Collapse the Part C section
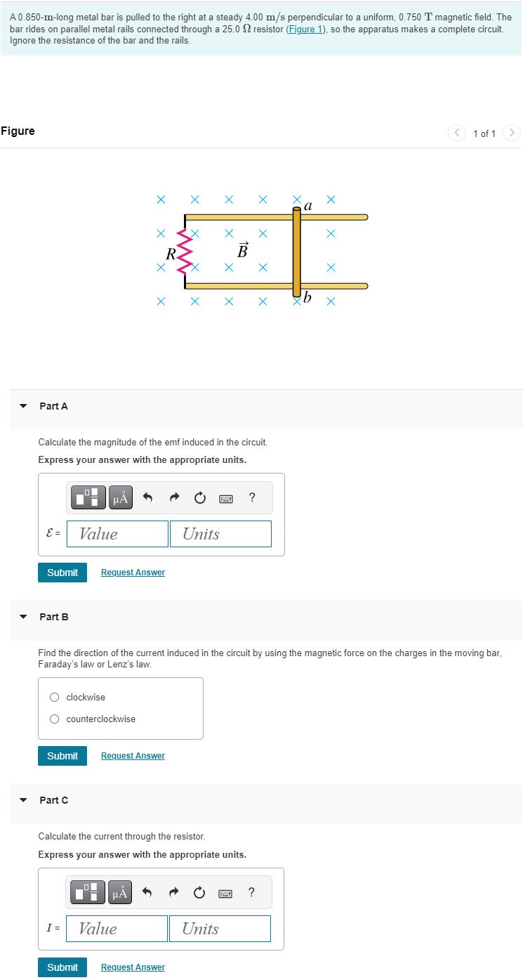The image size is (523, 980). click(25, 800)
